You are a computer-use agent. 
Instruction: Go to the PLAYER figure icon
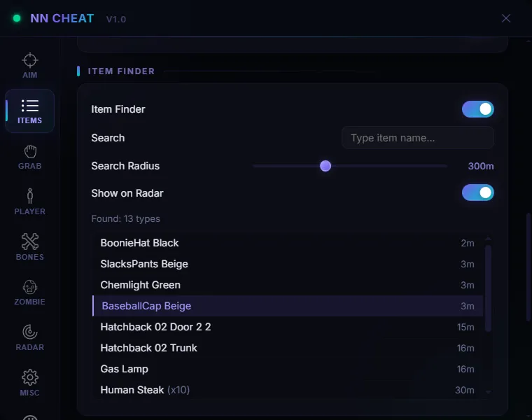tap(30, 202)
